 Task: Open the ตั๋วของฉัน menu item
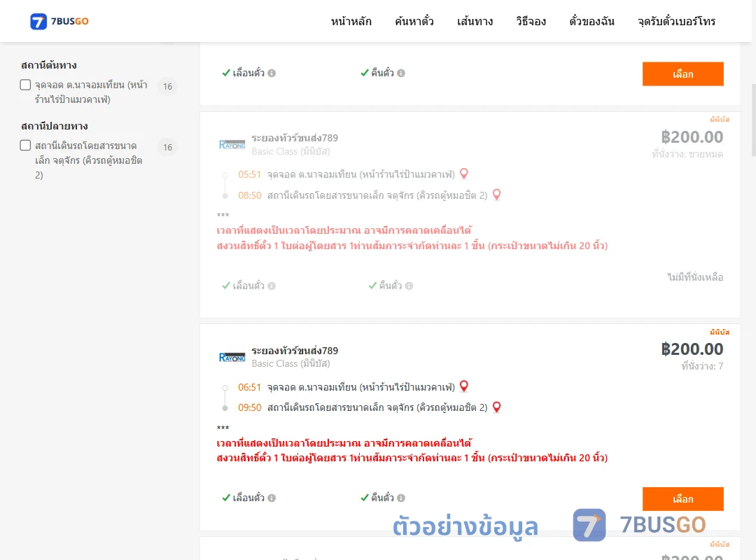pos(591,21)
